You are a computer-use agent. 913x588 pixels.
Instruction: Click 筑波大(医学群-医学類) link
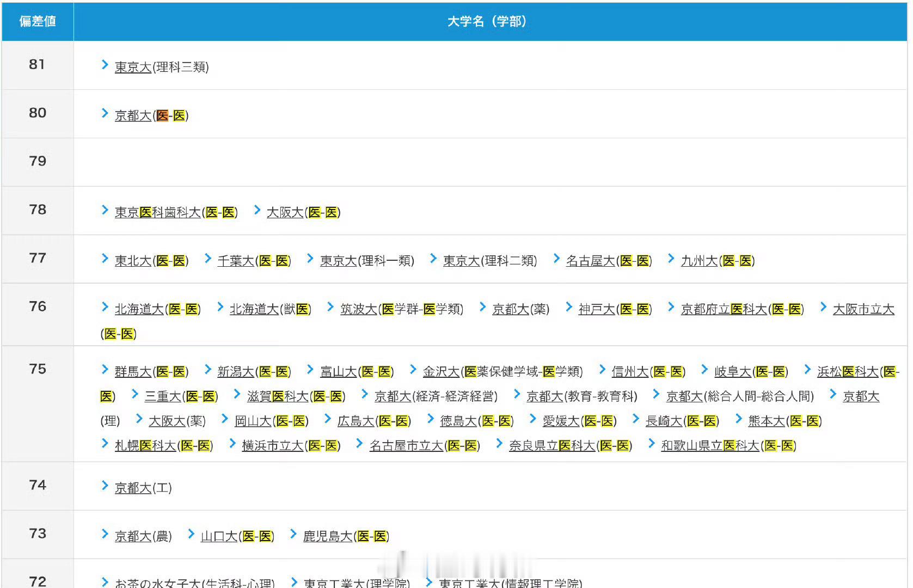tap(402, 309)
